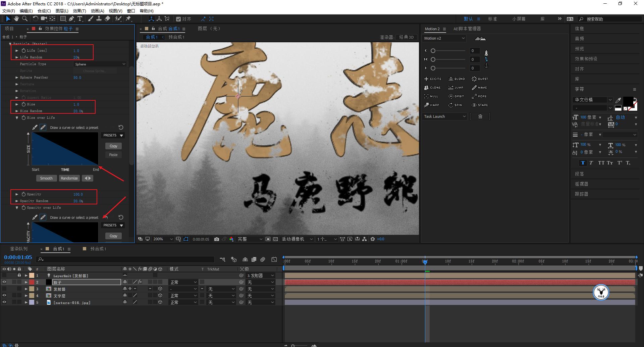The width and height of the screenshot is (644, 347).
Task: Click the Copy button in Size over Life
Action: click(x=113, y=146)
